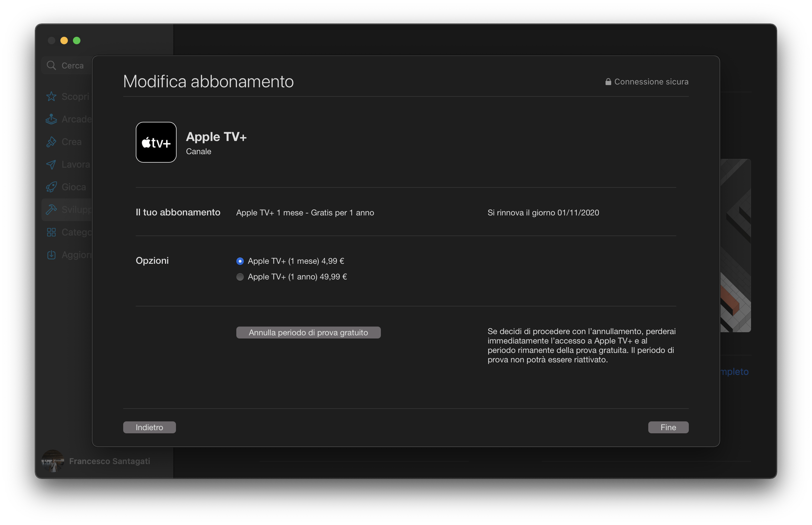The height and width of the screenshot is (525, 812).
Task: Open the Sviluppa hammer icon in sidebar
Action: tap(51, 210)
